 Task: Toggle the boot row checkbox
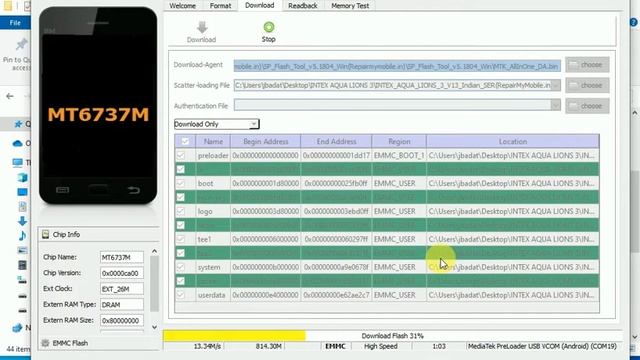(180, 183)
